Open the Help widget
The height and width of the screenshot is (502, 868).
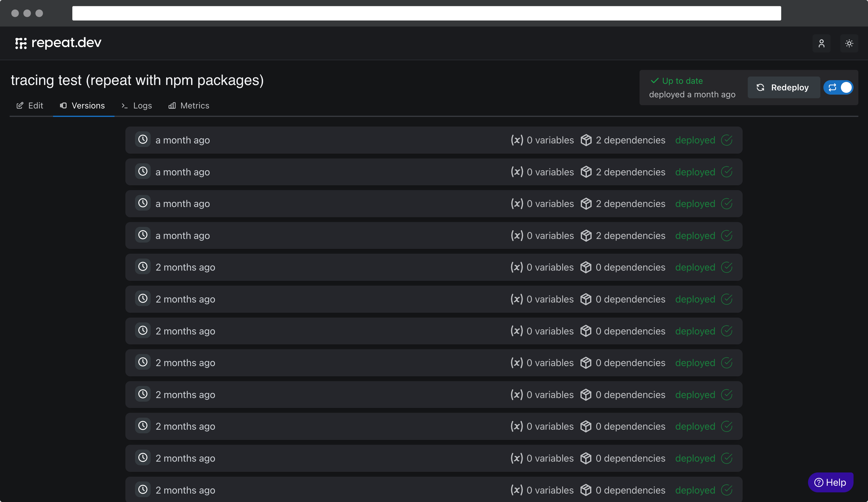click(x=830, y=482)
